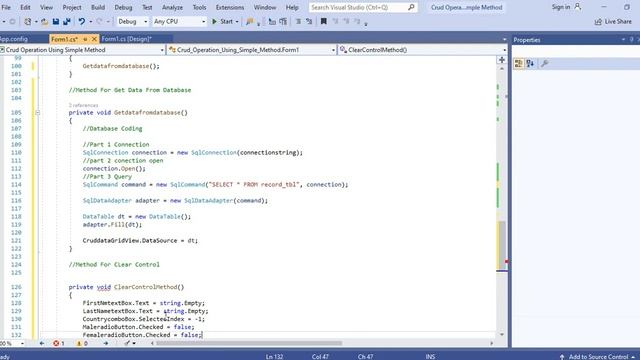Click the Save All toolbar icon
Image resolution: width=640 pixels, height=360 pixels.
coord(67,22)
